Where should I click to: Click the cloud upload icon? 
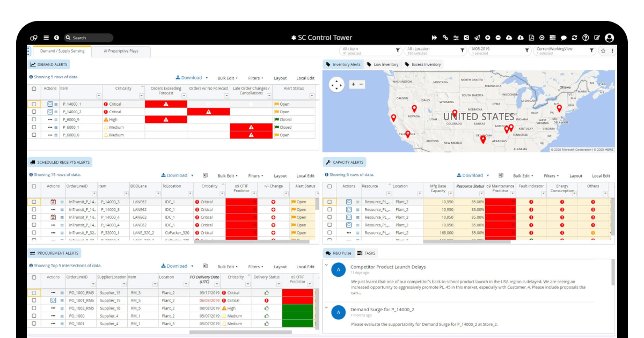click(x=509, y=38)
